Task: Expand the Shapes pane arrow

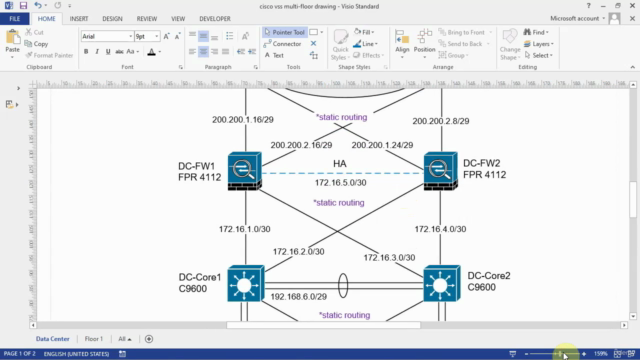Action: (x=18, y=88)
